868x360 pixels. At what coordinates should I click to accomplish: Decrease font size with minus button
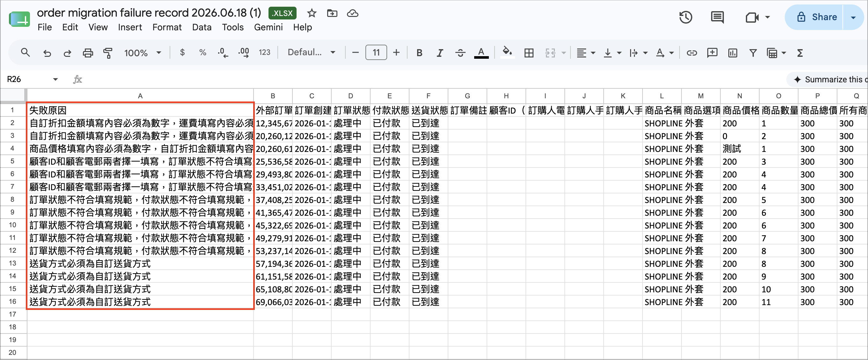click(x=355, y=53)
